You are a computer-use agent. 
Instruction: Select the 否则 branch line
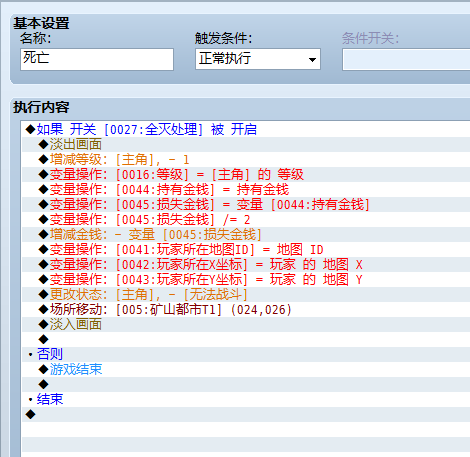pos(246,354)
